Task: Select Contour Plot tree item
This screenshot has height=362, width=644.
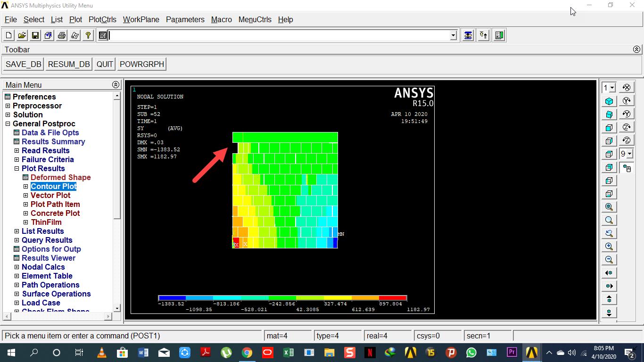Action: 54,186
